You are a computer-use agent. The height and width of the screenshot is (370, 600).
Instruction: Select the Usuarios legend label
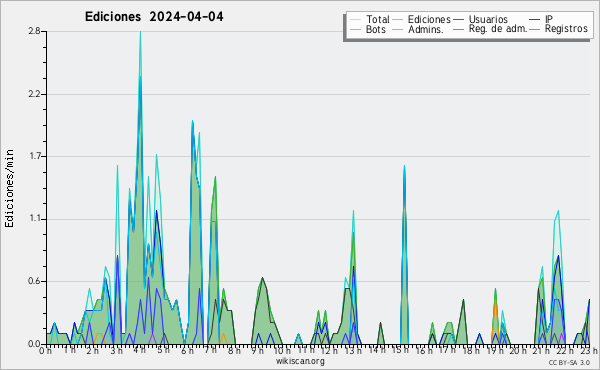click(488, 20)
